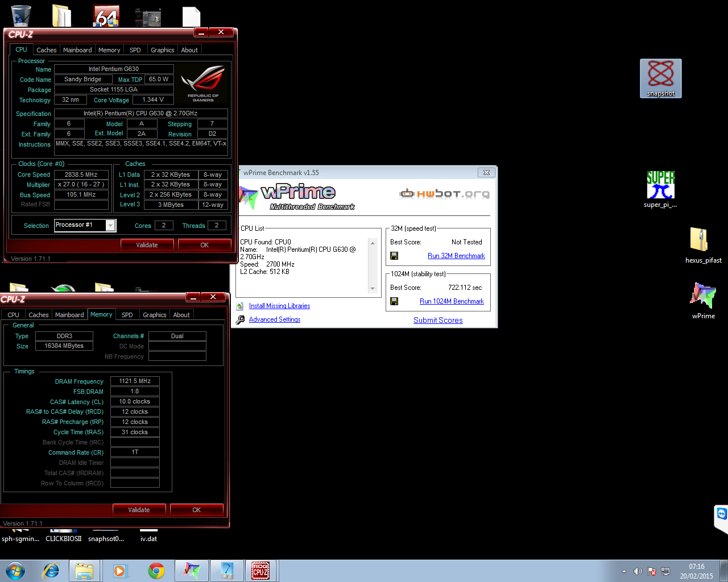Click the Channels # value Dual
This screenshot has height=582, width=728.
[177, 336]
